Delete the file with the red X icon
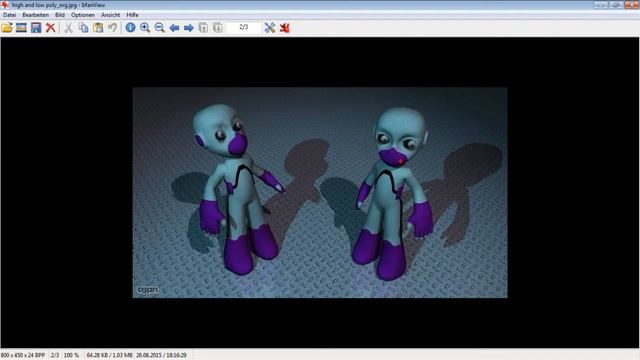640x360 pixels. tap(51, 28)
